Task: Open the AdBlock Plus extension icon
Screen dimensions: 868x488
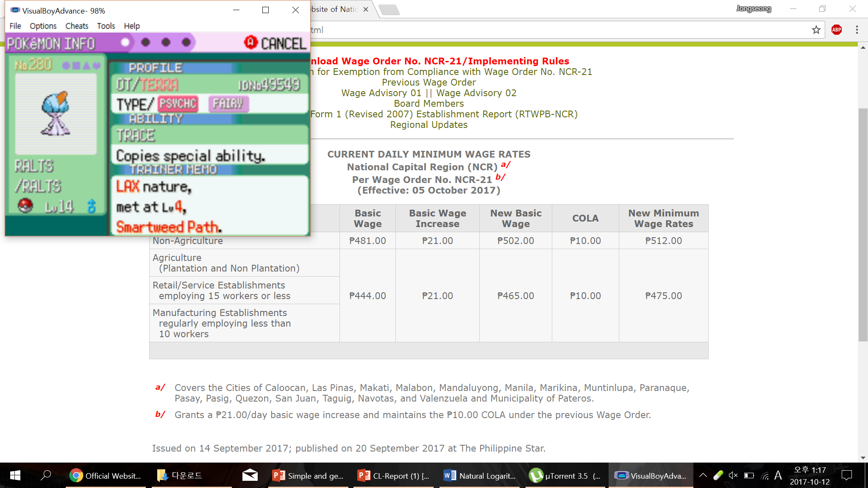Action: (x=836, y=30)
